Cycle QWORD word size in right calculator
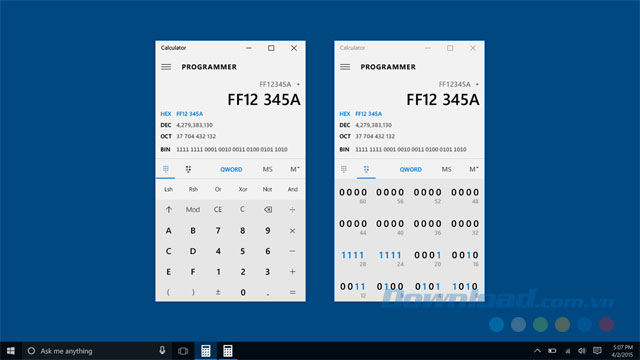 411,169
